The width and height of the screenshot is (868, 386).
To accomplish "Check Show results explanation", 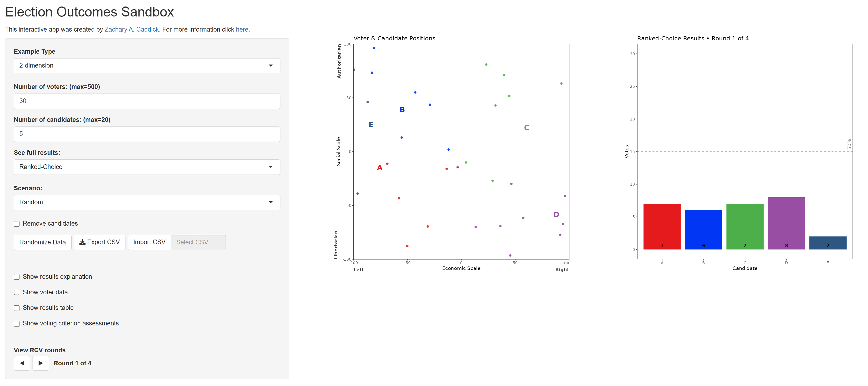I will click(x=16, y=277).
